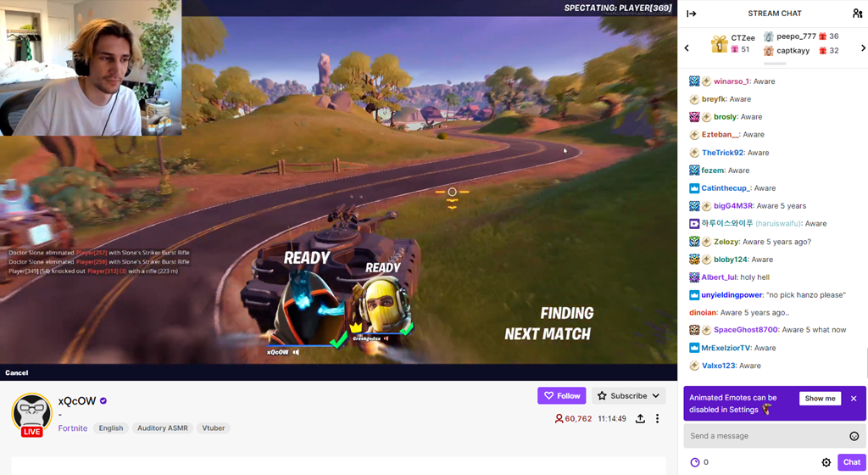Collapse the stream chat panel
The width and height of the screenshot is (868, 475).
click(x=691, y=14)
